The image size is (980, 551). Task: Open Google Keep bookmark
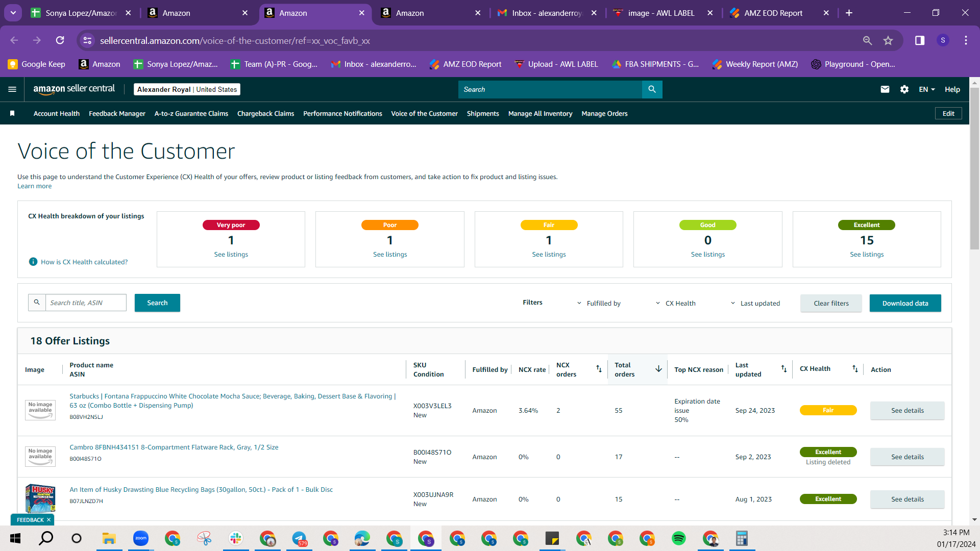(x=37, y=64)
